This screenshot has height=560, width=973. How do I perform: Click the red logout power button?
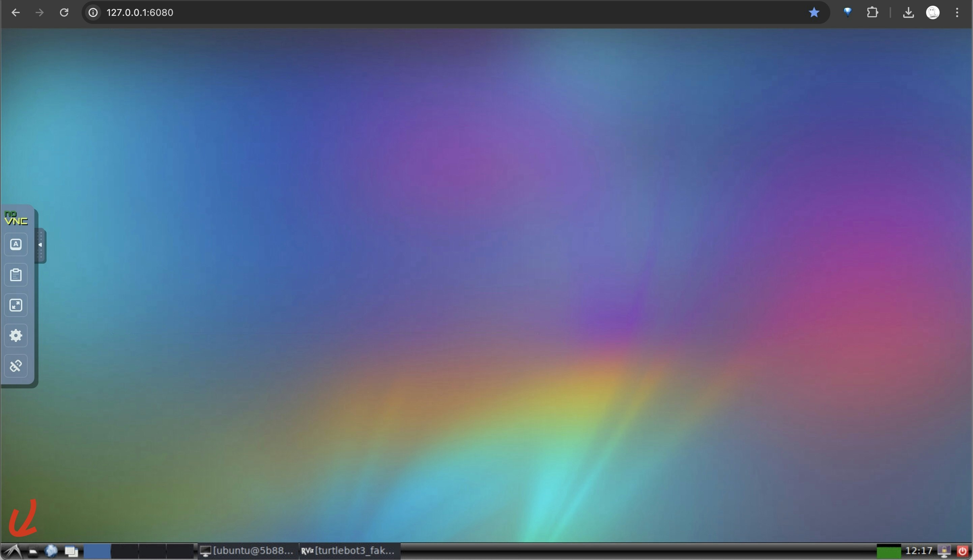point(963,551)
